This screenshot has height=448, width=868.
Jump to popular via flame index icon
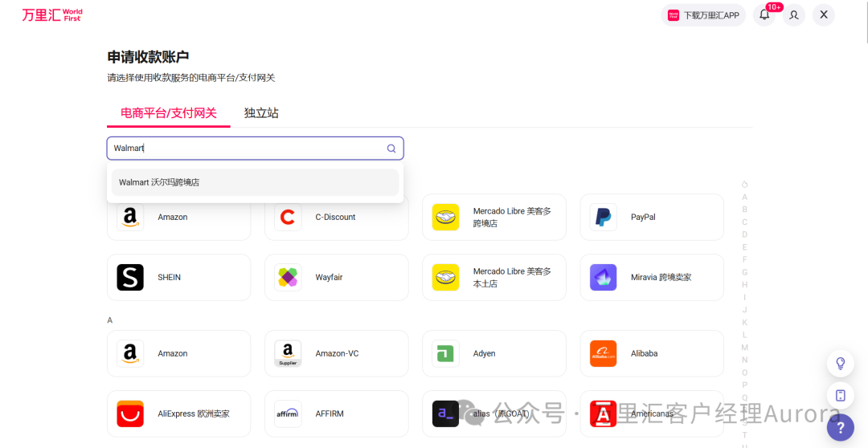[744, 184]
